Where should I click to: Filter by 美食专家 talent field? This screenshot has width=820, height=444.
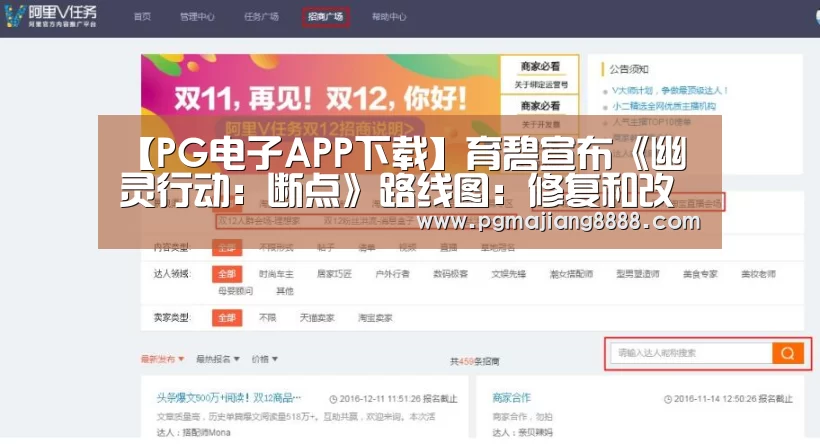(700, 274)
